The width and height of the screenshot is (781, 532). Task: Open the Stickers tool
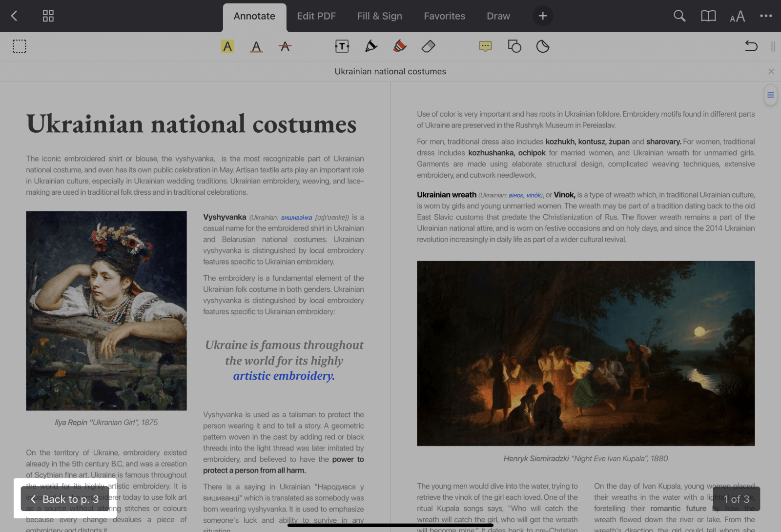point(543,46)
